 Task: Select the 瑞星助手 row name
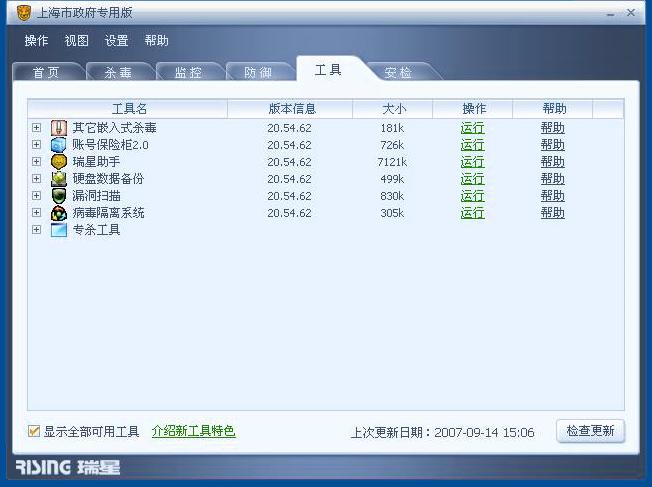point(96,162)
